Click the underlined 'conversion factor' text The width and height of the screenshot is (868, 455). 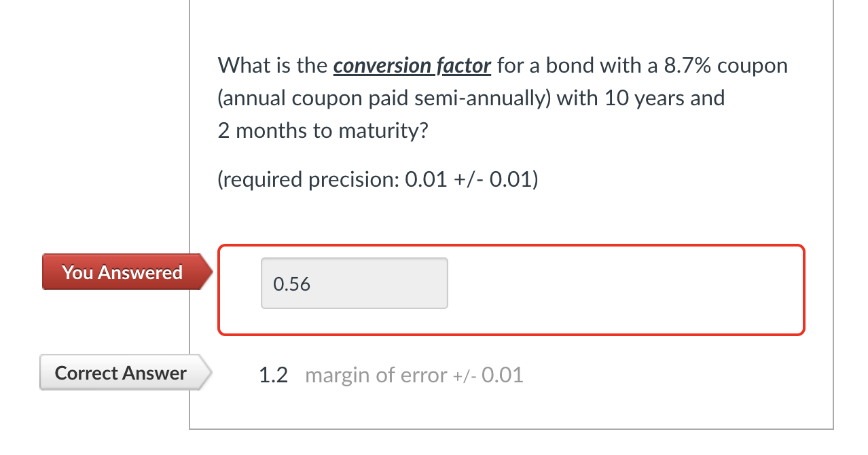pyautogui.click(x=412, y=65)
